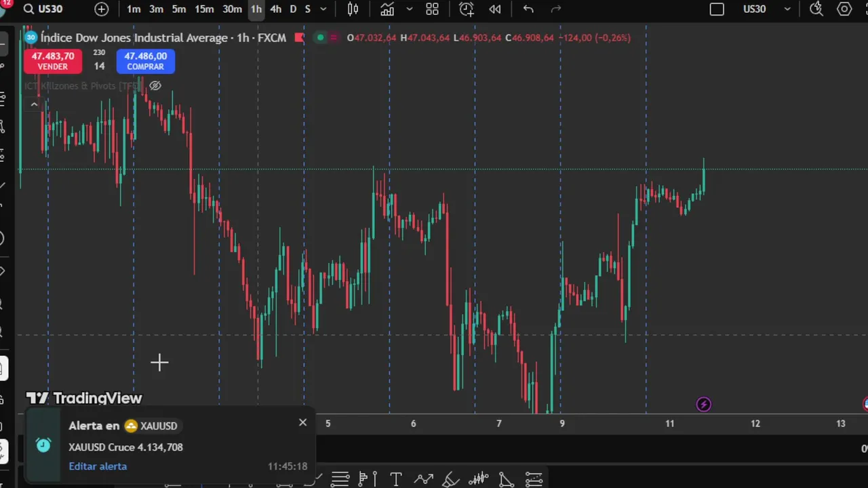868x488 pixels.
Task: Select the Fibonacci lines drawing tool
Action: pyautogui.click(x=340, y=479)
